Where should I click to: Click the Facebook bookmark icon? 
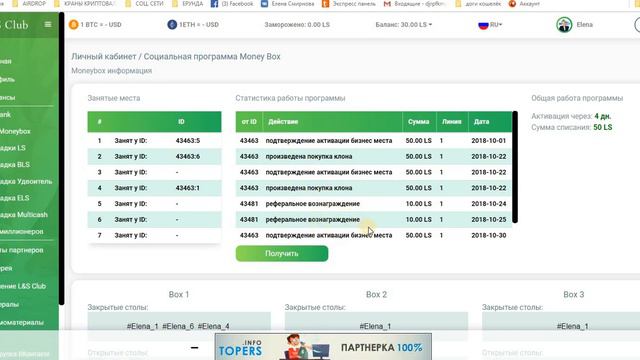[214, 4]
